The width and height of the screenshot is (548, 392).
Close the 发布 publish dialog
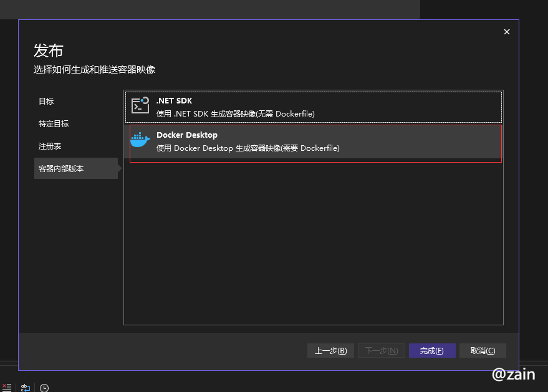pyautogui.click(x=507, y=32)
